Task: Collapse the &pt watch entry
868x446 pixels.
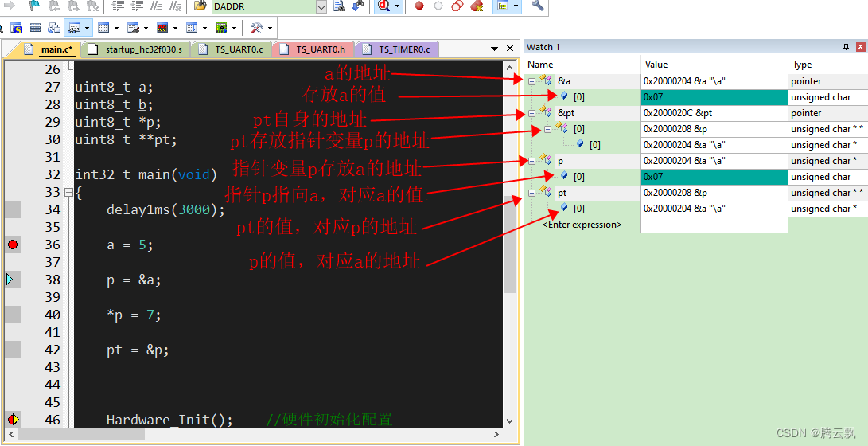Action: coord(531,114)
